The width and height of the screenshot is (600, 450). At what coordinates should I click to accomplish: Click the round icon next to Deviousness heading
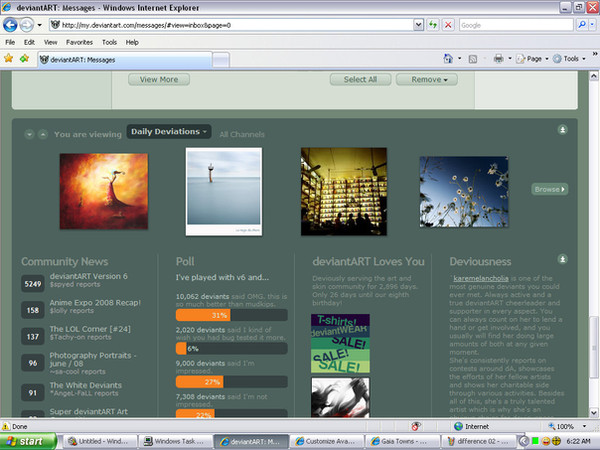(562, 259)
